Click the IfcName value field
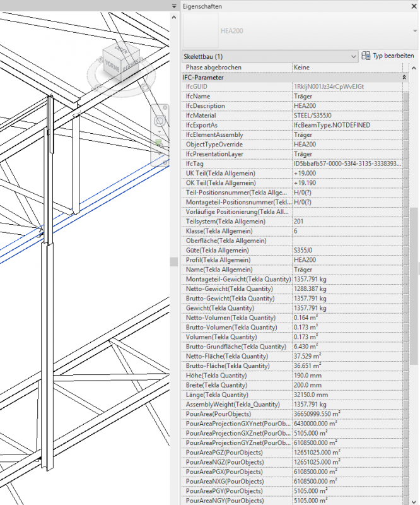 coord(347,96)
